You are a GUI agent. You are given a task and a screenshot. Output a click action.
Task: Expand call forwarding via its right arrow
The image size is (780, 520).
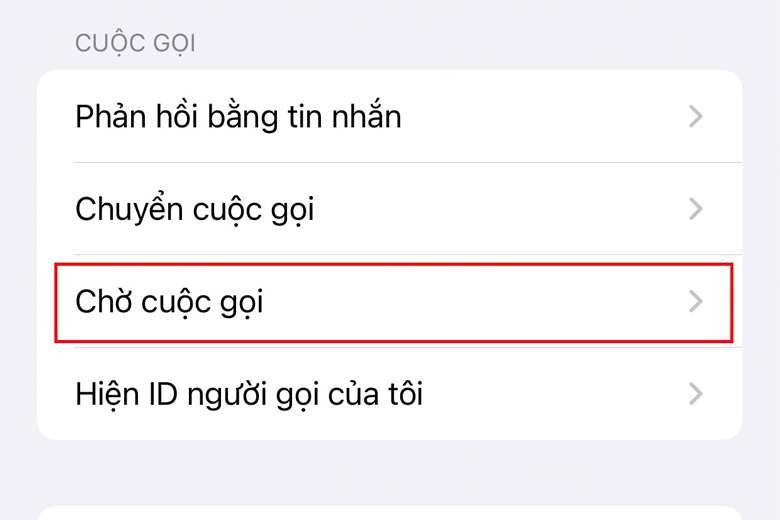(x=695, y=208)
